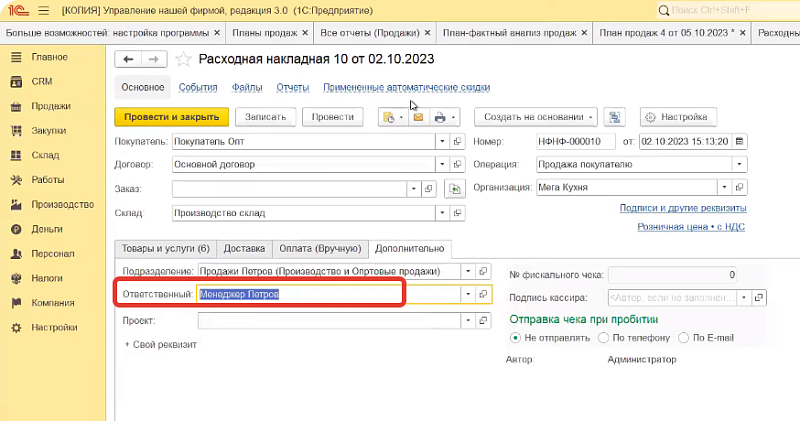Select Не отправлять radio option

click(515, 338)
